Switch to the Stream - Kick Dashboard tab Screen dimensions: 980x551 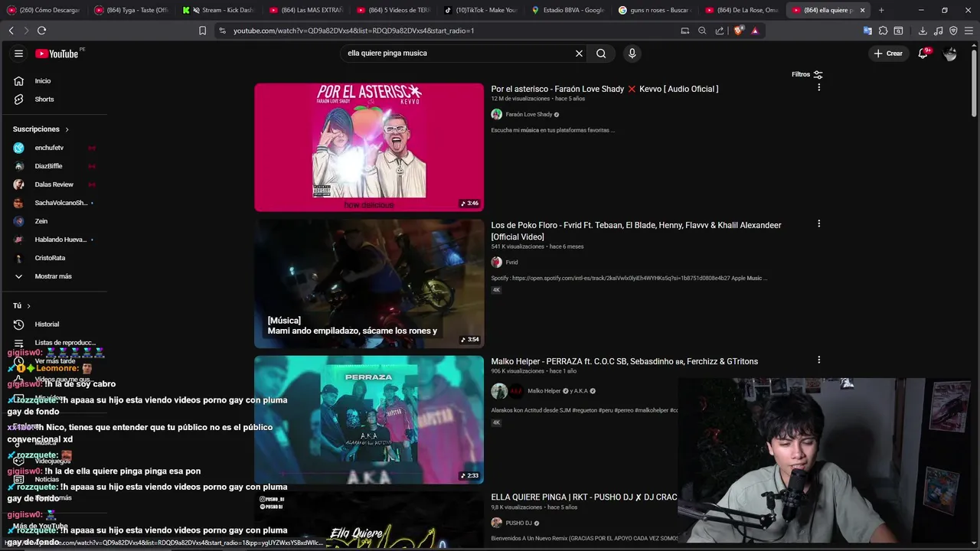[x=218, y=10]
